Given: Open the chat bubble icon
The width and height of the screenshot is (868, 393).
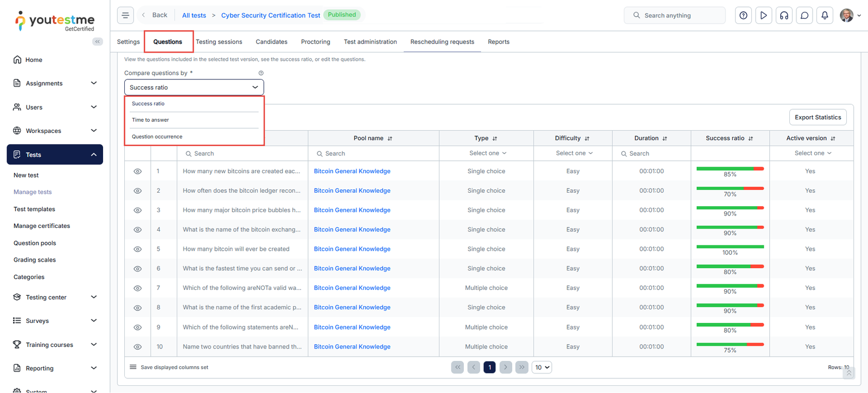Looking at the screenshot, I should click(x=805, y=15).
